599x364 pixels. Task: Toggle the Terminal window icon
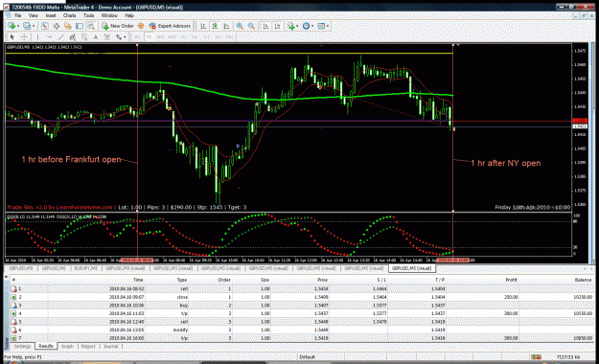click(x=80, y=26)
